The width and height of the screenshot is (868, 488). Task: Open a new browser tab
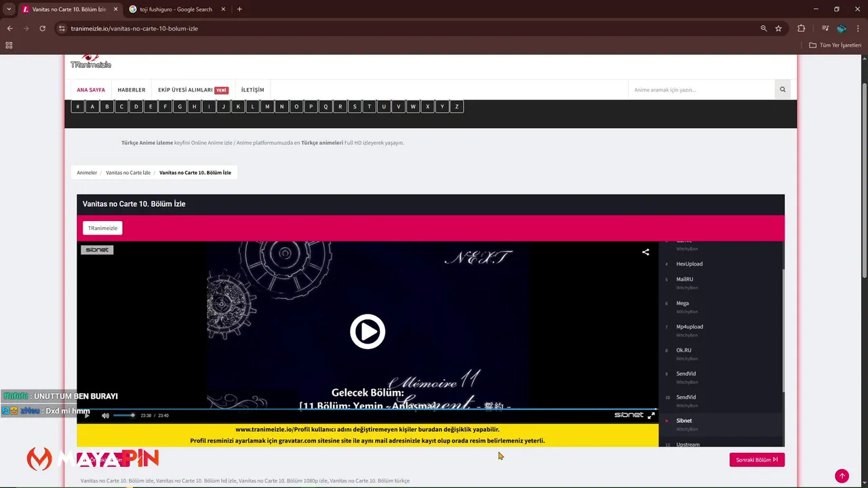coord(239,9)
